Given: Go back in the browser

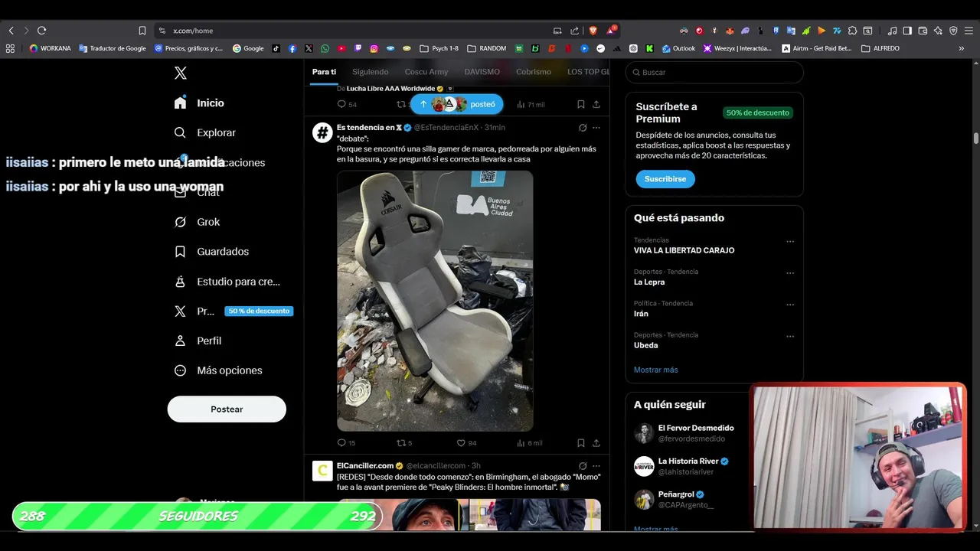Looking at the screenshot, I should click(x=11, y=31).
